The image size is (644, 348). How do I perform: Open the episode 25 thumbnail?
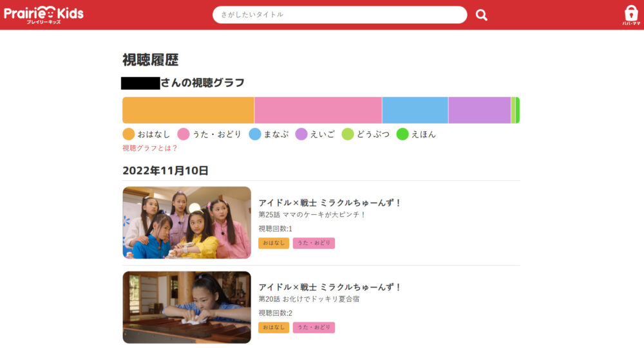tap(187, 223)
